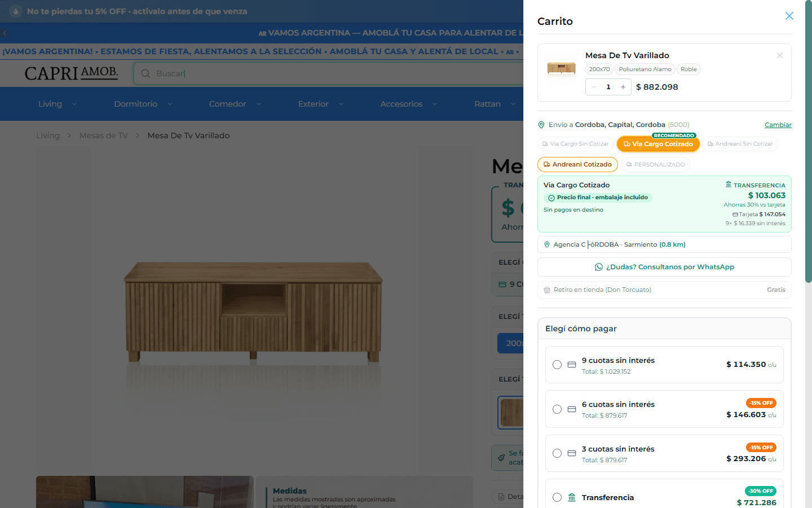Click the bank icon beside TRANSFERENCIA label
Viewport: 812px width, 508px height.
pyautogui.click(x=729, y=185)
